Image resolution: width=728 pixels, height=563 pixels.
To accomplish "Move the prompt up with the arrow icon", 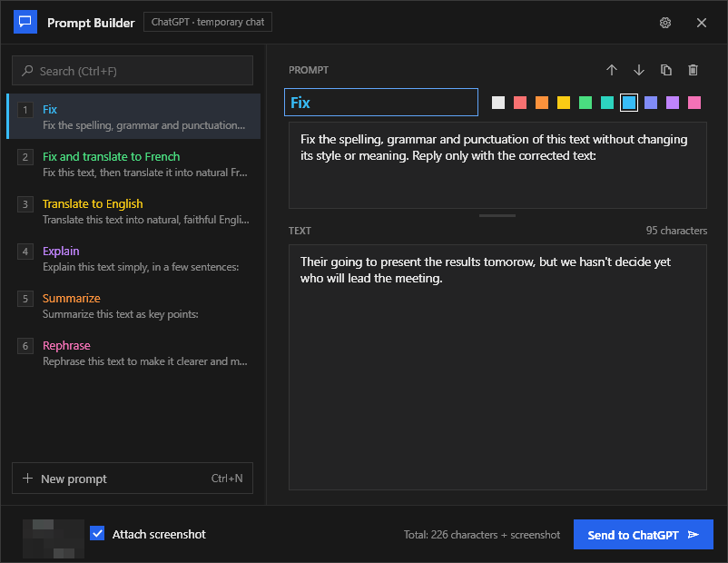I will (x=612, y=70).
